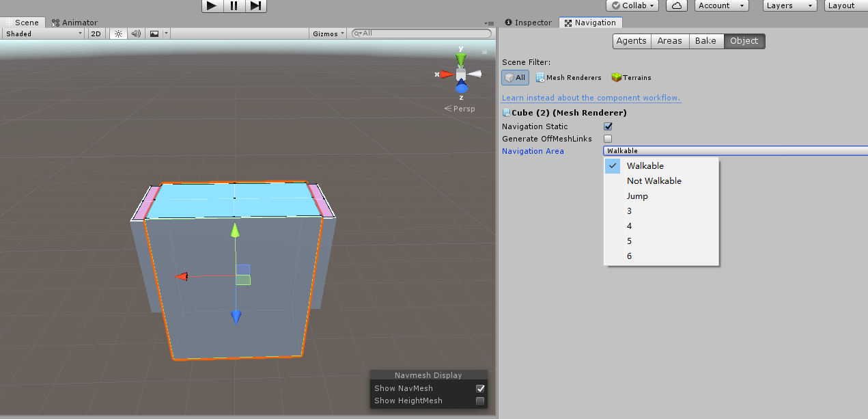Click the cloud services icon

[x=676, y=5]
